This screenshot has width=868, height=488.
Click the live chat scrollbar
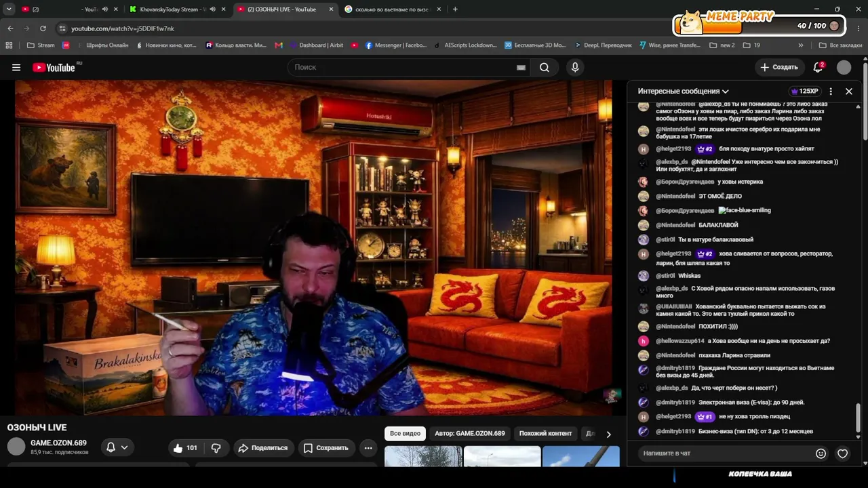[858, 418]
